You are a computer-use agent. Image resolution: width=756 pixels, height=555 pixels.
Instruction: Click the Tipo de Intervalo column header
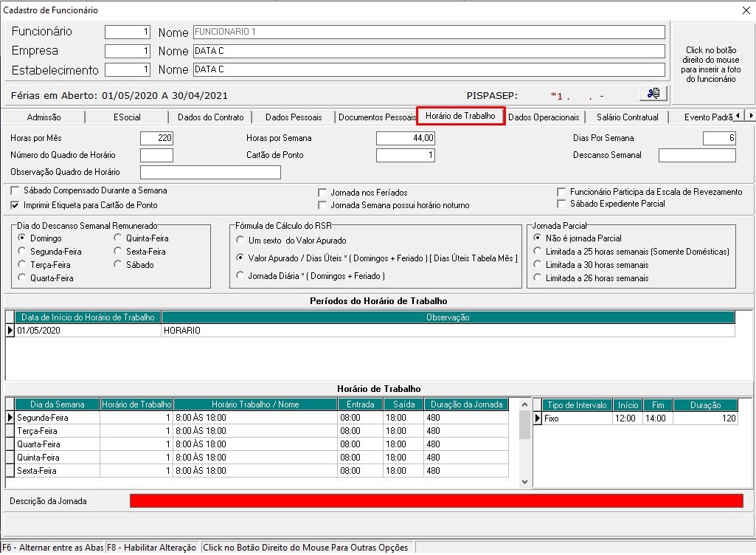pyautogui.click(x=577, y=405)
